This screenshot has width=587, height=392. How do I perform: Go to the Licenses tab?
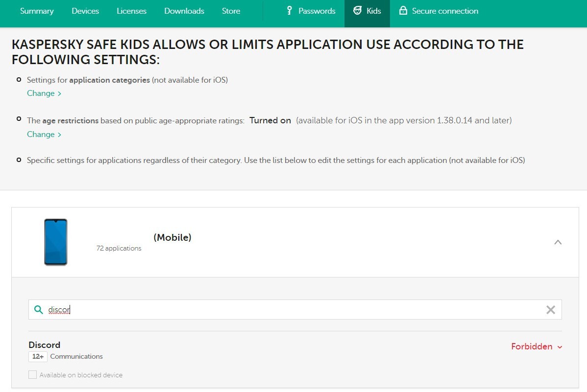[131, 11]
